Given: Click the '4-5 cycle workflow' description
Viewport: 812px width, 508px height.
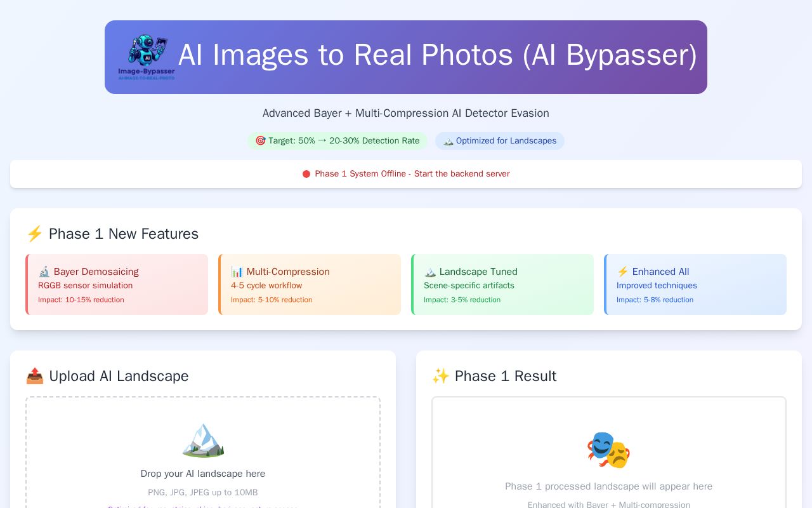Looking at the screenshot, I should (x=266, y=286).
